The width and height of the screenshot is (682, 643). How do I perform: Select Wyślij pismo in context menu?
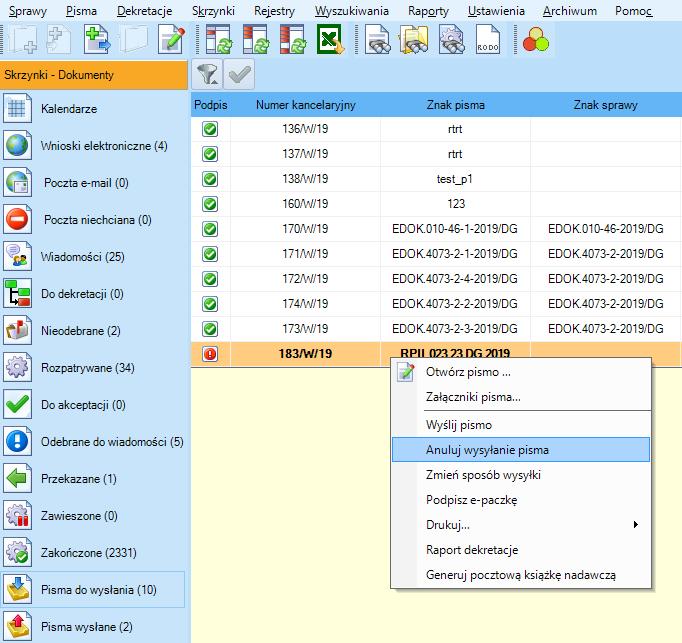pos(521,425)
